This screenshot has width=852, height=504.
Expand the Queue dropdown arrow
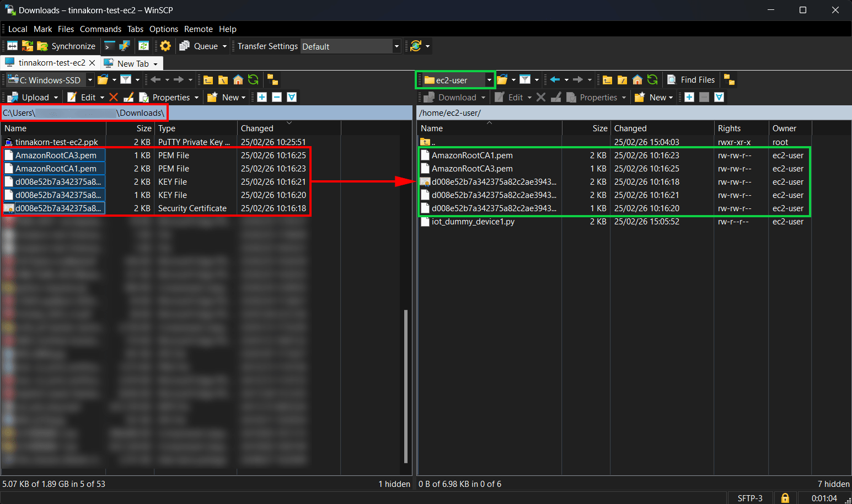(x=224, y=46)
